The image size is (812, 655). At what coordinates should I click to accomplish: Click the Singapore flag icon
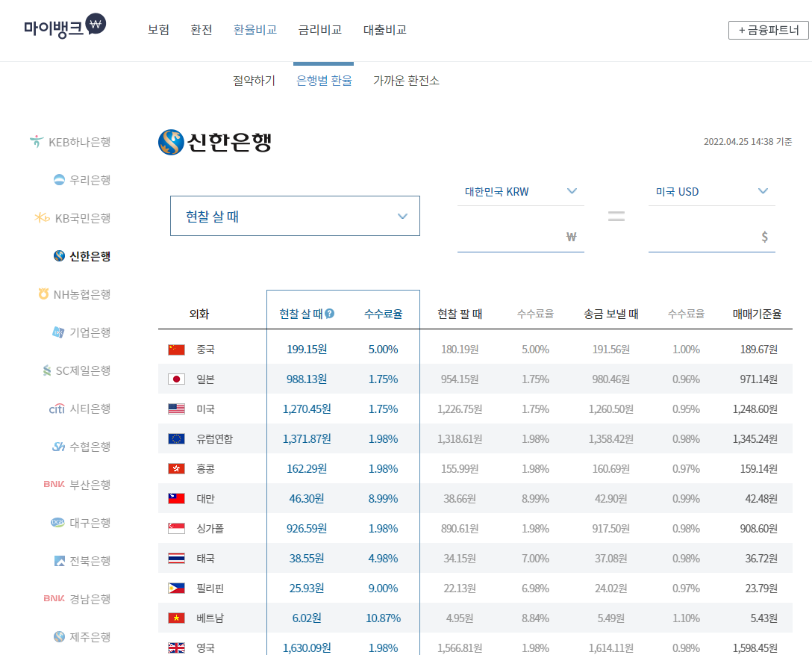(177, 529)
